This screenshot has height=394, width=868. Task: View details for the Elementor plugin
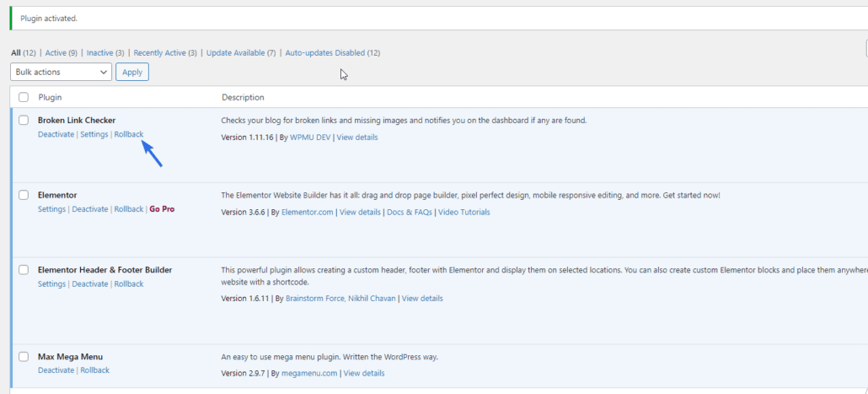(x=360, y=213)
